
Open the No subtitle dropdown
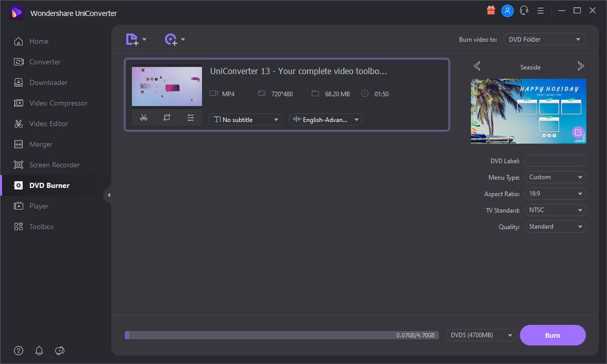245,119
